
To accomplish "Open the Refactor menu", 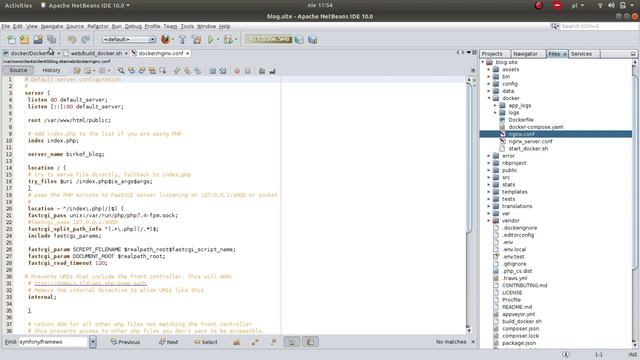I will pos(98,26).
